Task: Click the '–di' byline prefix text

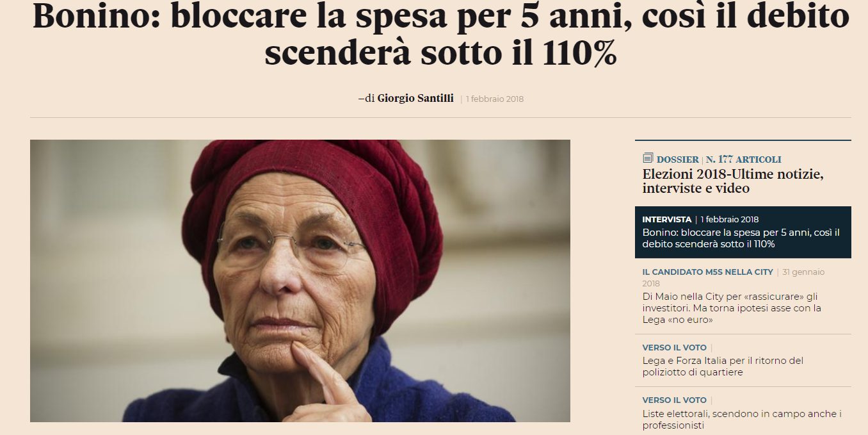Action: click(366, 99)
